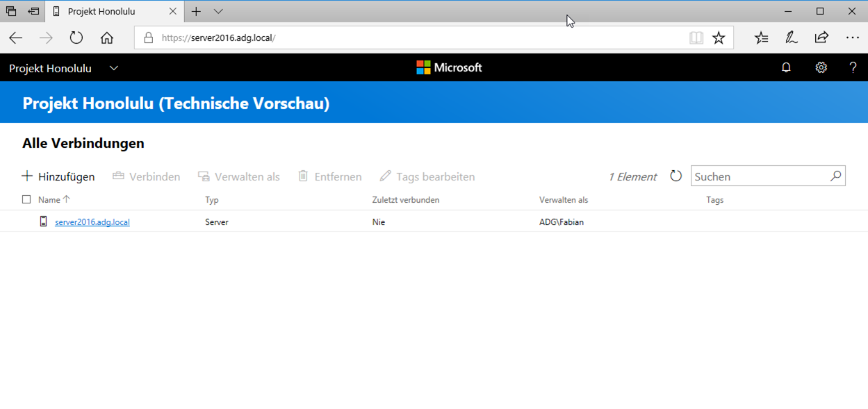Click the 1 Element count text

tap(632, 176)
